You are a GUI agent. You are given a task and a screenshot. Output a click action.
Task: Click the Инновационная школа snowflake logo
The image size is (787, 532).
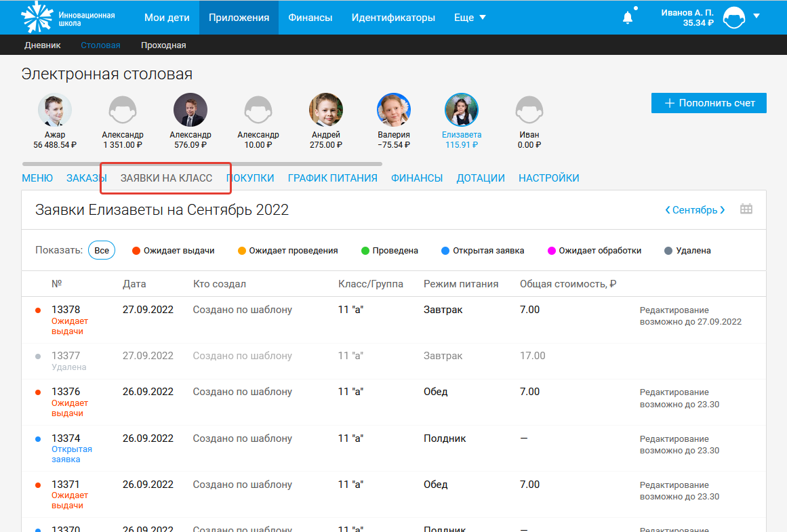coord(37,17)
